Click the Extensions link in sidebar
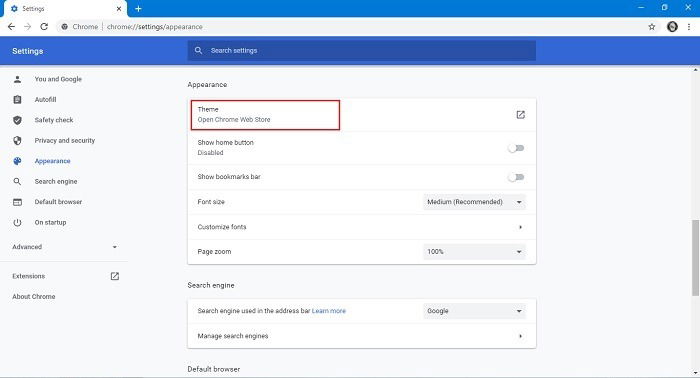The image size is (700, 378). point(29,276)
